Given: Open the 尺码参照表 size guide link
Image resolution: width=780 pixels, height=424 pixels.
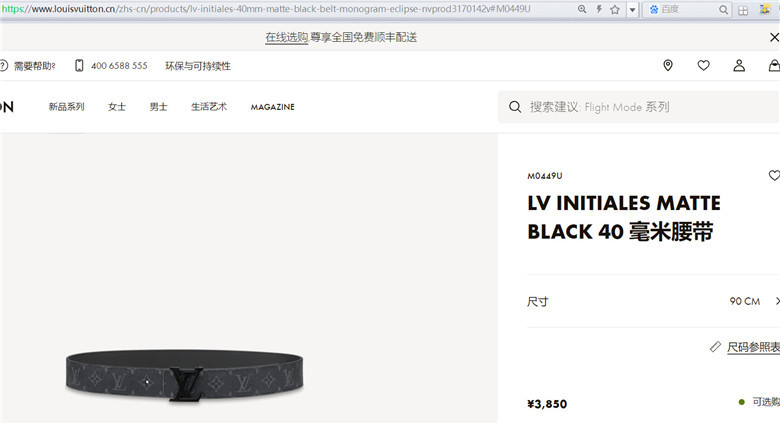Looking at the screenshot, I should point(753,347).
